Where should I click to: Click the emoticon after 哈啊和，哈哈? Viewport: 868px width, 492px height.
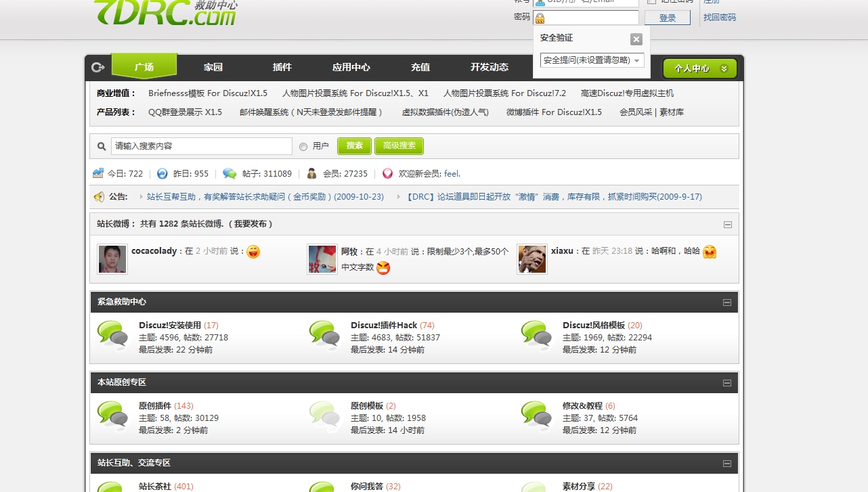click(x=710, y=252)
